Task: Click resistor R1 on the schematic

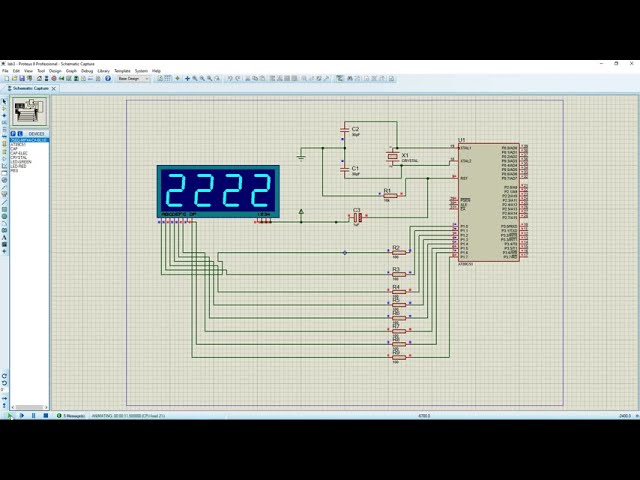Action: (x=391, y=196)
